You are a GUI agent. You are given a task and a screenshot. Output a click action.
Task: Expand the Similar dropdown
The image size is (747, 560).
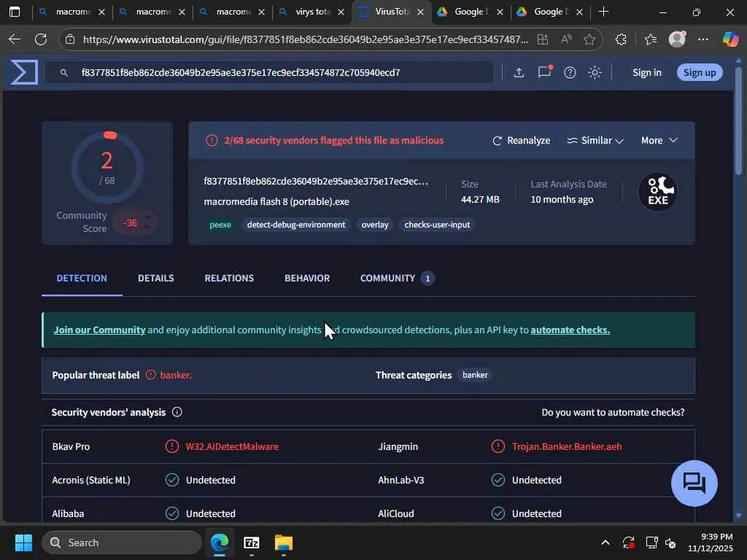(x=595, y=141)
